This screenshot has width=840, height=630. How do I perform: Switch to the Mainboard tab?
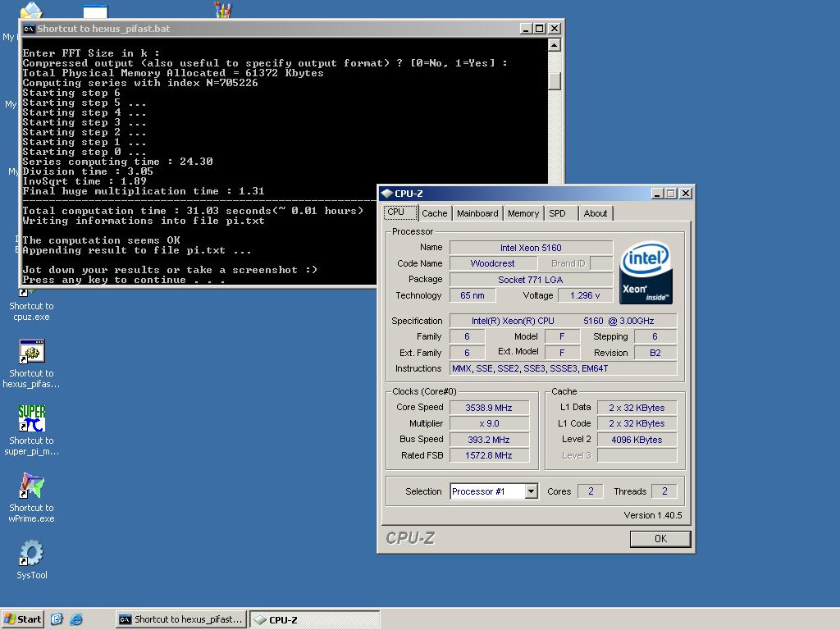coord(477,213)
